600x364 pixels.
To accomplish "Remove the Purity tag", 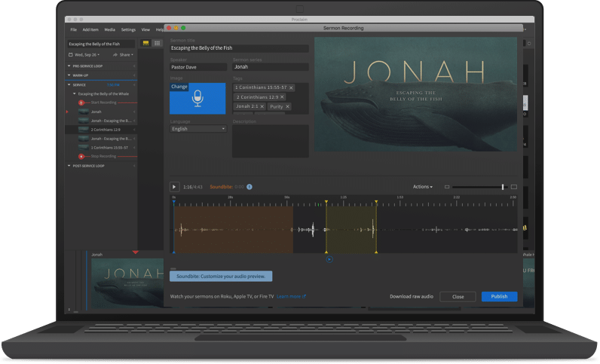I will 287,106.
